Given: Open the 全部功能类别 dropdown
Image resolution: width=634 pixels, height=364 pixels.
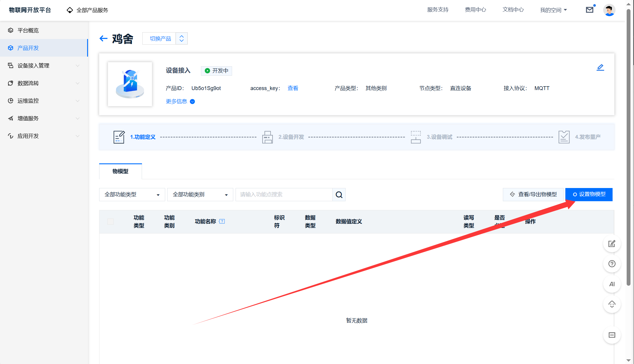Looking at the screenshot, I should [200, 195].
